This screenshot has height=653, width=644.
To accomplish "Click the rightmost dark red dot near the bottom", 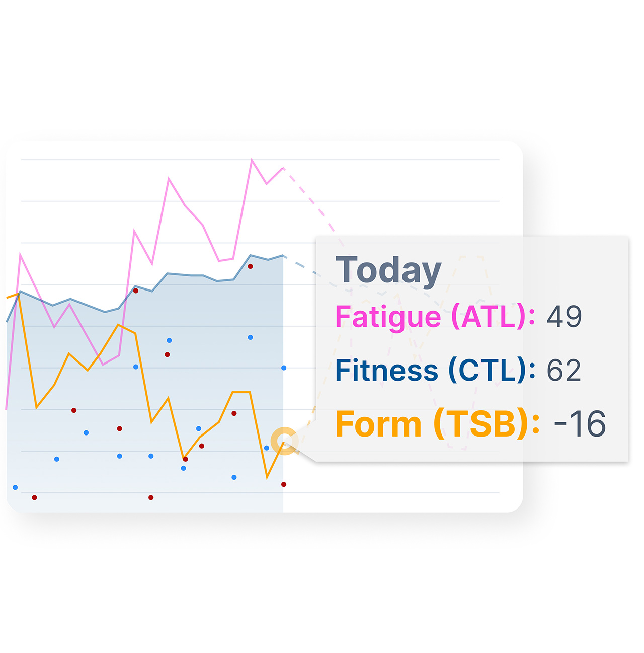I will click(x=284, y=484).
